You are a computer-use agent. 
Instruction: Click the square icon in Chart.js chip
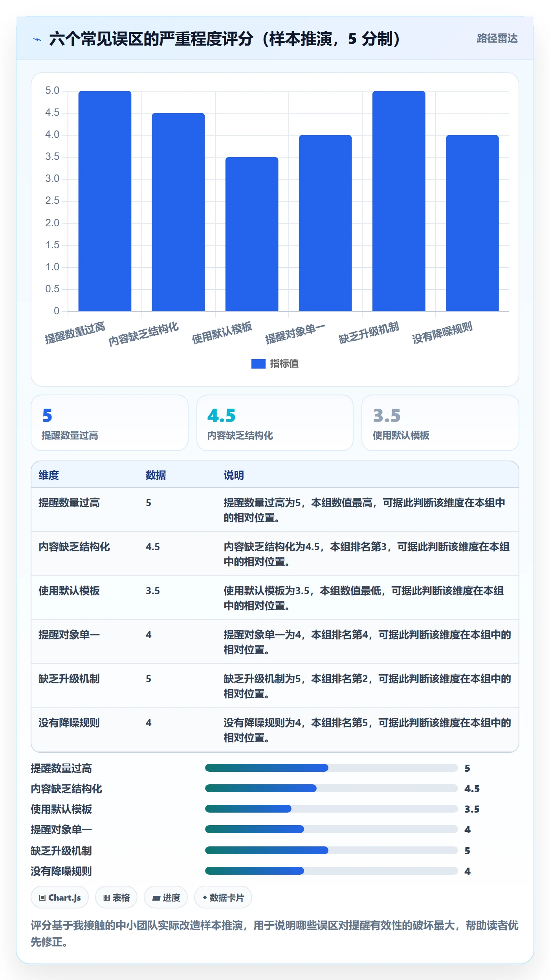click(42, 897)
